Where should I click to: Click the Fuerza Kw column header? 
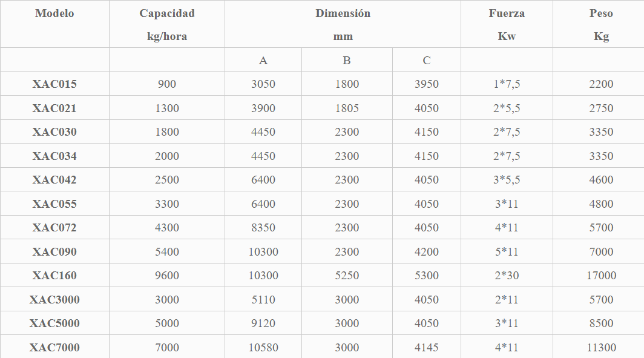(x=507, y=25)
